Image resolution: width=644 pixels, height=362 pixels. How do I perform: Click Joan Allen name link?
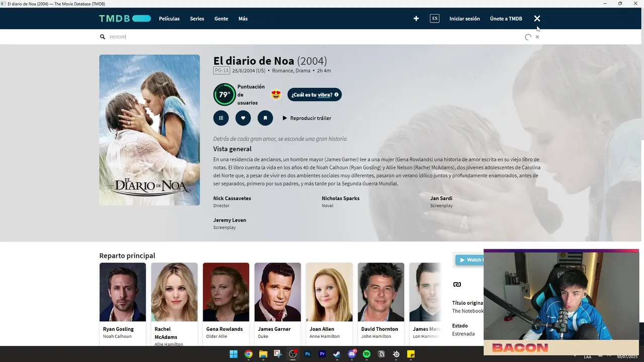tap(322, 329)
